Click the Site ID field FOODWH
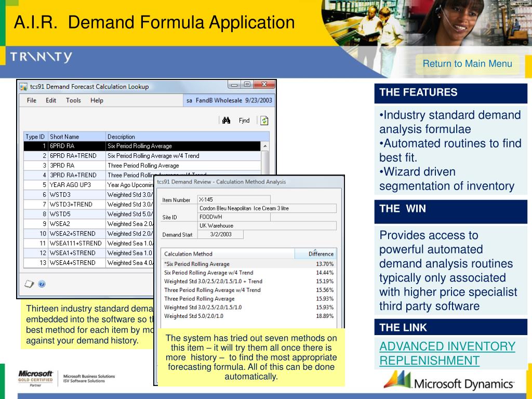The height and width of the screenshot is (399, 532). 234,217
